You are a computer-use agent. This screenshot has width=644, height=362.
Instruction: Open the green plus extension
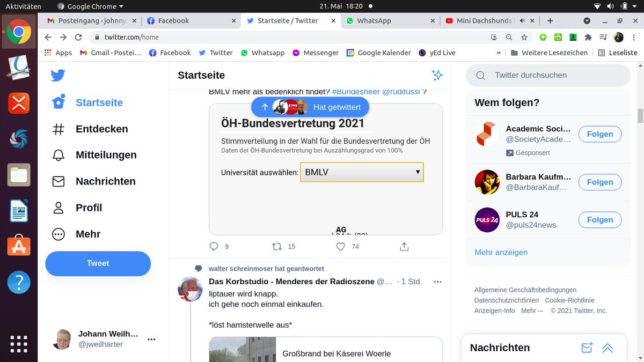(x=543, y=37)
